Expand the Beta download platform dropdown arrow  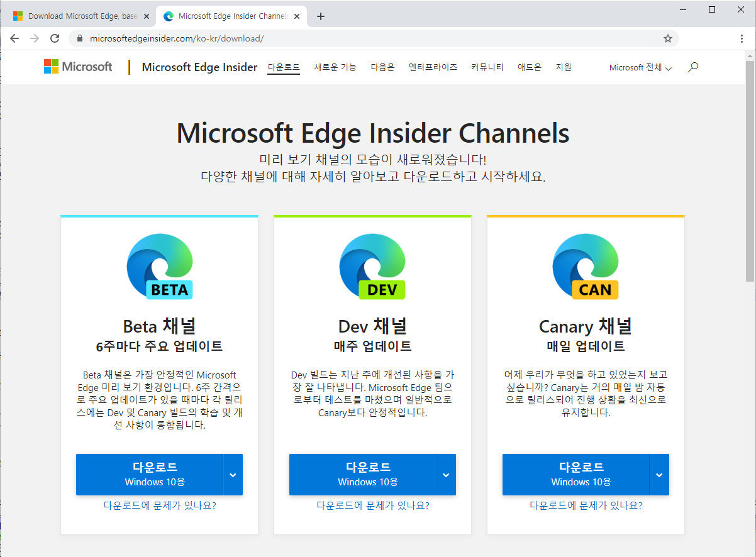coord(233,475)
